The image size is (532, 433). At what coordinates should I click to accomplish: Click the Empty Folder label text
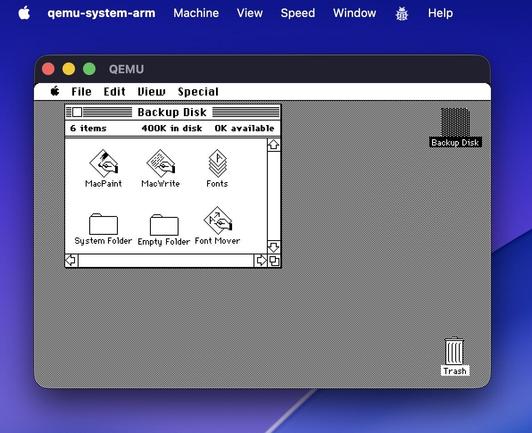click(164, 242)
